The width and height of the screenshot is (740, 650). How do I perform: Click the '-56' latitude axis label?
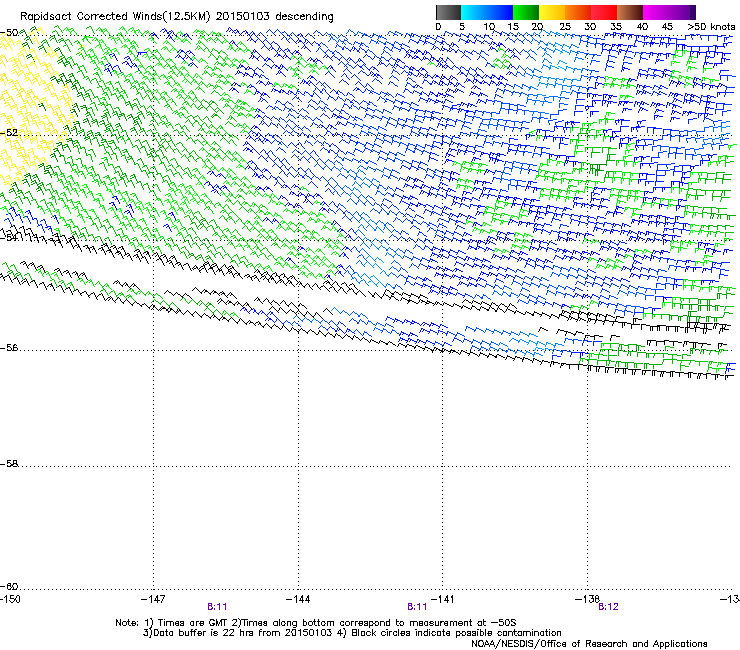tap(9, 348)
